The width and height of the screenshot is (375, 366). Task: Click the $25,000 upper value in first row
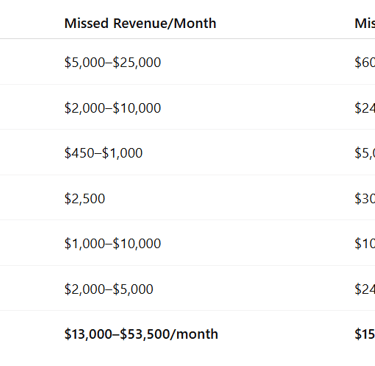[137, 62]
